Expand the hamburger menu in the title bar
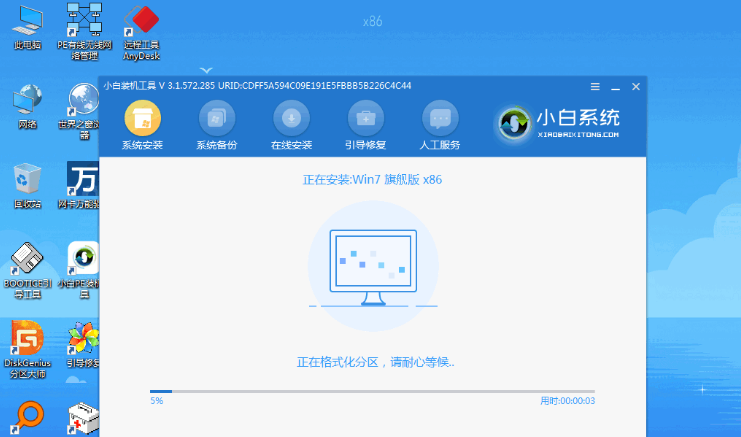The width and height of the screenshot is (741, 437). point(595,87)
